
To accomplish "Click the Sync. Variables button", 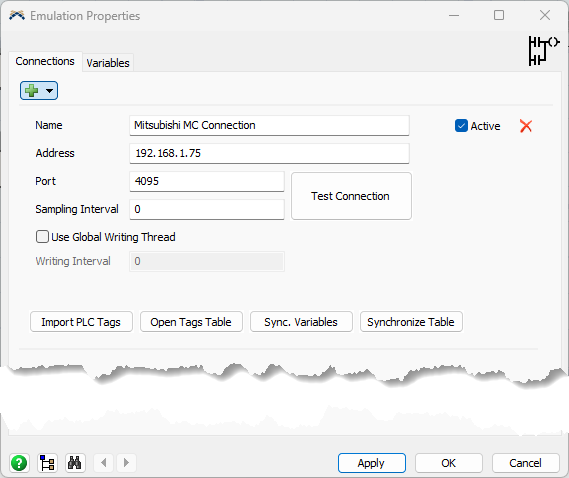I will [301, 322].
